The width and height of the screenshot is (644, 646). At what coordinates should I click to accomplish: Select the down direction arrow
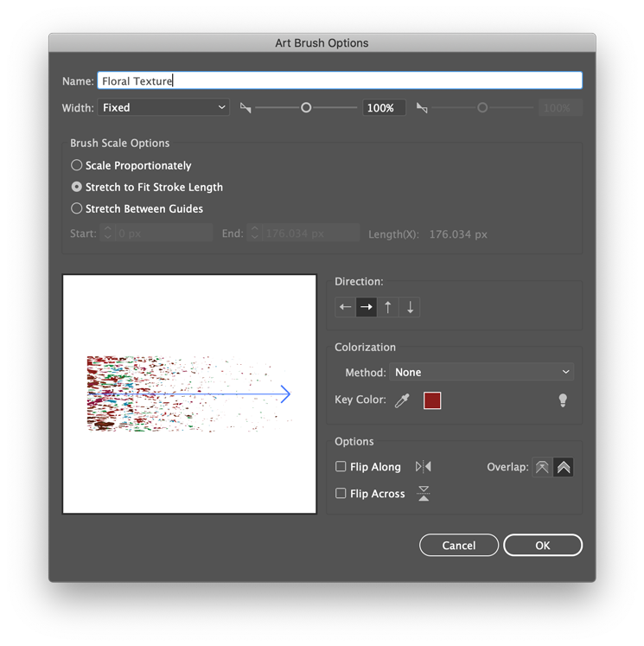point(410,307)
